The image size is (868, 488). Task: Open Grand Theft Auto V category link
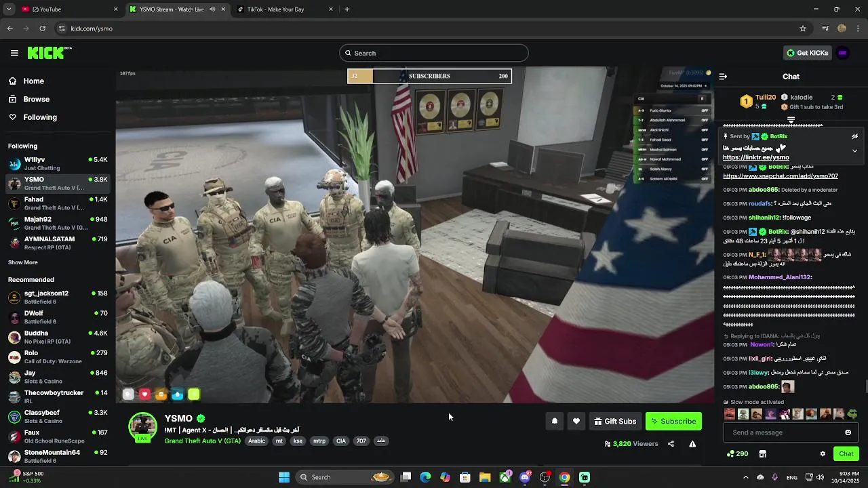click(x=202, y=441)
